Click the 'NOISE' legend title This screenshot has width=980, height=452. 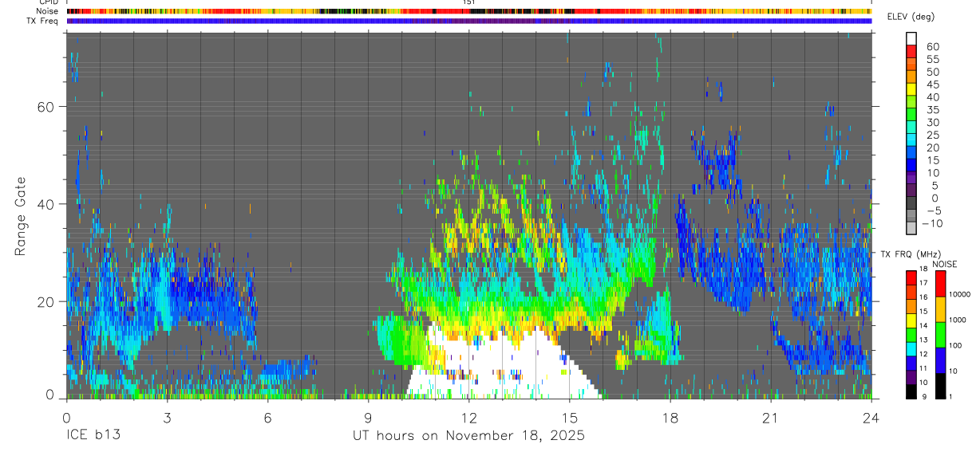[x=945, y=264]
